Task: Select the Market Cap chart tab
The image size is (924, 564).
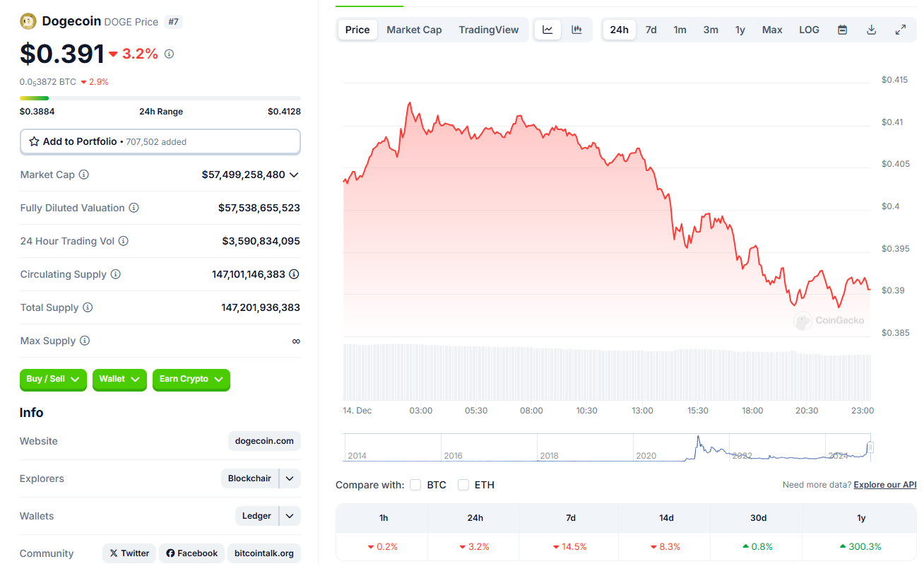Action: [x=414, y=30]
